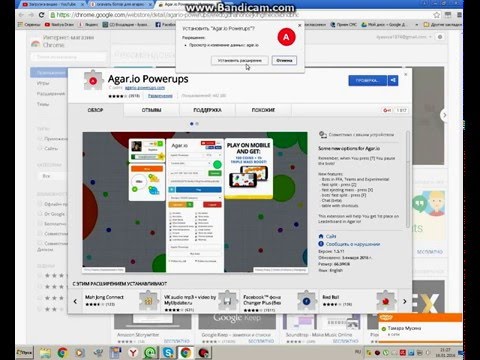
Task: Open the account email dropdown
Action: click(x=404, y=37)
